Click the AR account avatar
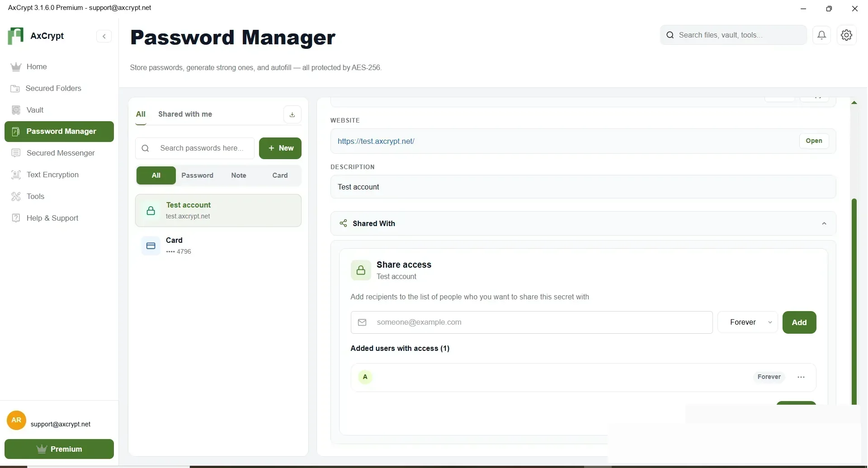Image resolution: width=868 pixels, height=468 pixels. 16,420
